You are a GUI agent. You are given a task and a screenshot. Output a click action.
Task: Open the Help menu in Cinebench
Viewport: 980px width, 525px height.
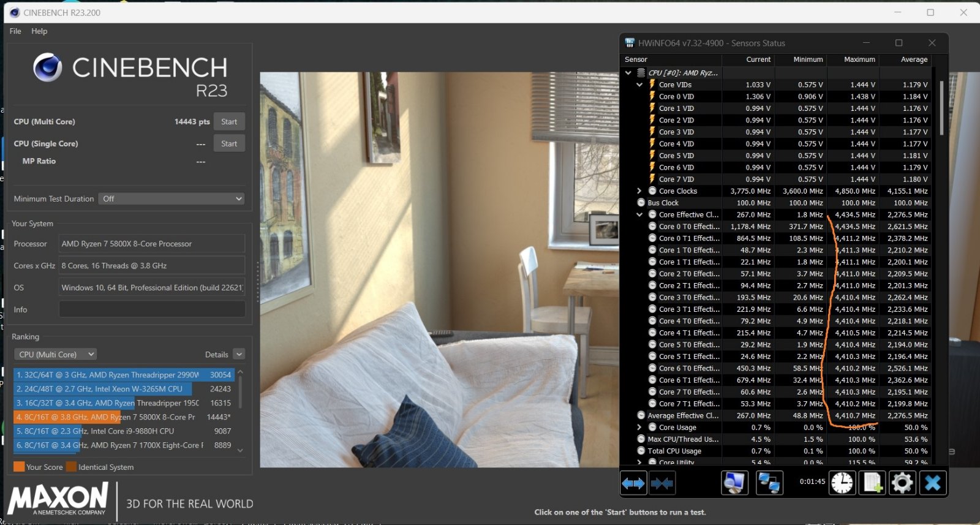pos(39,31)
